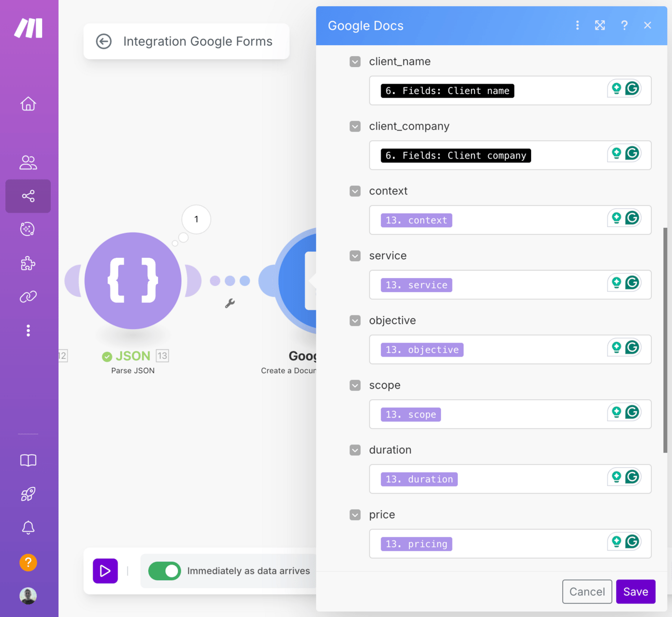672x617 pixels.
Task: Select the '6. Fields: Client company' tag
Action: pyautogui.click(x=456, y=155)
